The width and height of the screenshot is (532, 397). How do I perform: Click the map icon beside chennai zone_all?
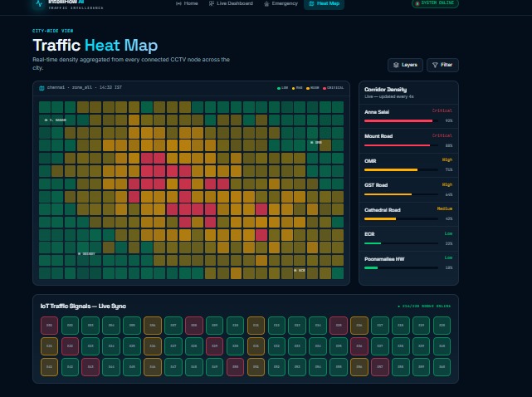pos(41,88)
